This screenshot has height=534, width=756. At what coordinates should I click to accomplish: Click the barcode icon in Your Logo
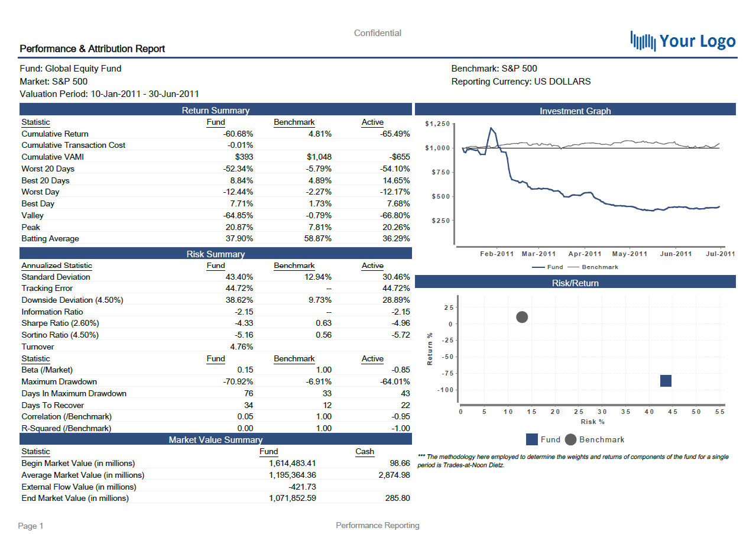click(x=643, y=41)
